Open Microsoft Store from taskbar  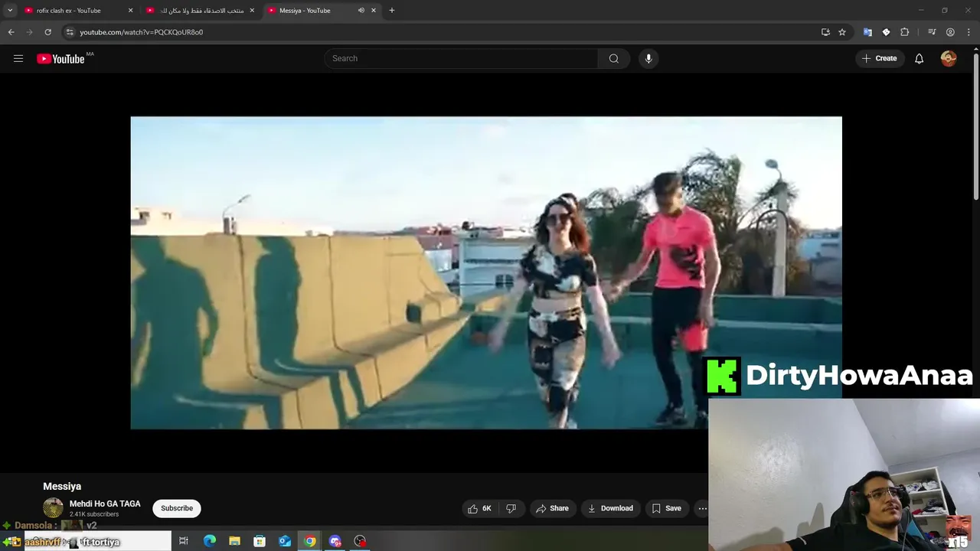(x=260, y=541)
